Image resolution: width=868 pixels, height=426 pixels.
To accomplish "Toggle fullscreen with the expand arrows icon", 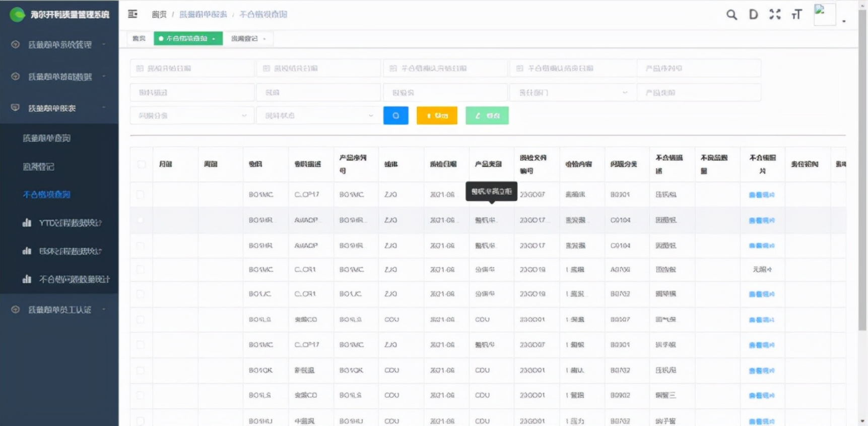I will point(775,15).
